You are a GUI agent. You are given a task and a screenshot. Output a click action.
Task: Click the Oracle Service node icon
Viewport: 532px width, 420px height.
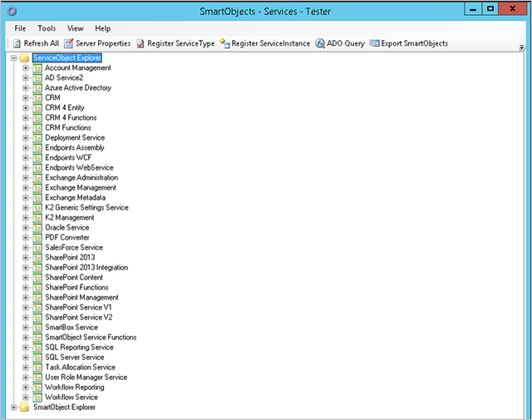(37, 228)
